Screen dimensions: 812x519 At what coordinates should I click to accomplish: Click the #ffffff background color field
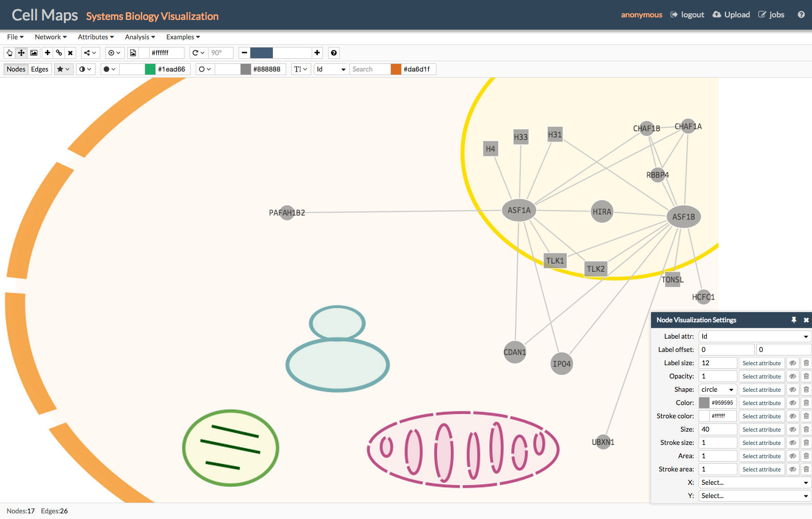point(167,53)
